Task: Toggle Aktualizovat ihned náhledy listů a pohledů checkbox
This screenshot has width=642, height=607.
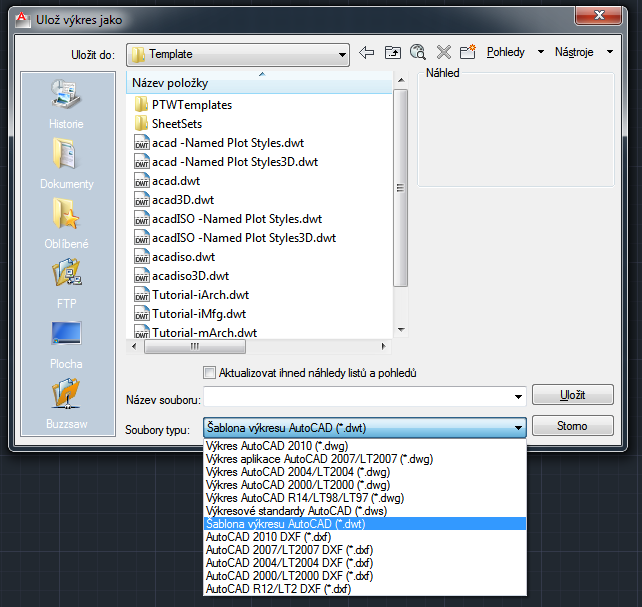Action: tap(209, 373)
